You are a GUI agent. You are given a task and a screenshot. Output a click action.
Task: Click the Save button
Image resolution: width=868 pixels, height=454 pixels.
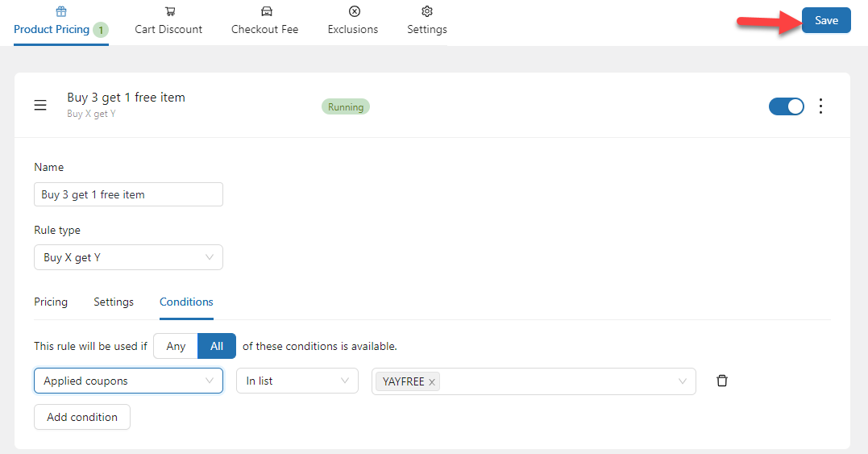tap(826, 20)
